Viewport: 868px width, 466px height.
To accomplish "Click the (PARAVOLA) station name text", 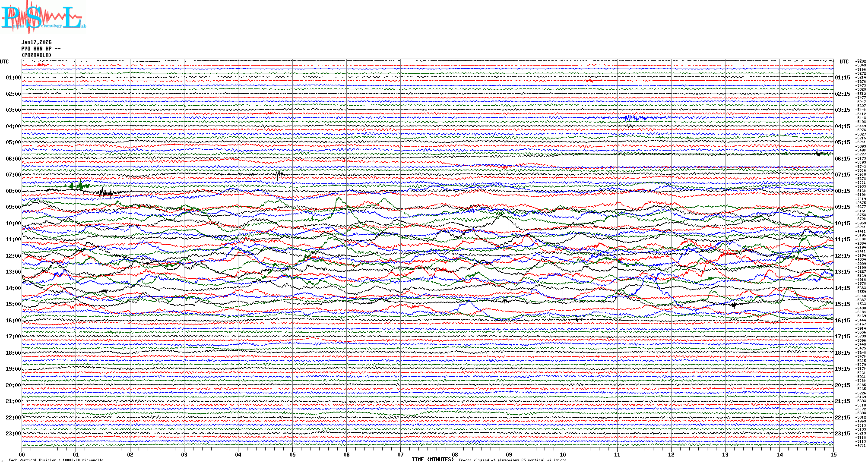I will (36, 55).
